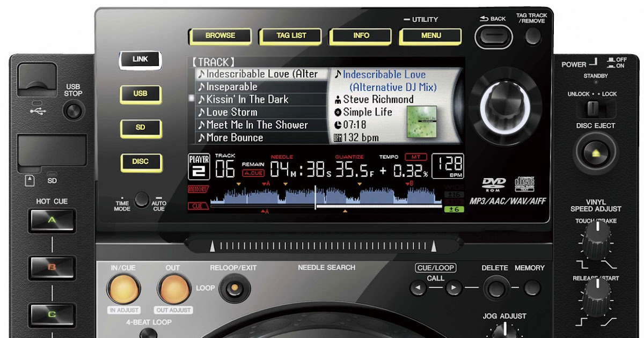
Task: Select track More Bounce
Action: pos(261,137)
